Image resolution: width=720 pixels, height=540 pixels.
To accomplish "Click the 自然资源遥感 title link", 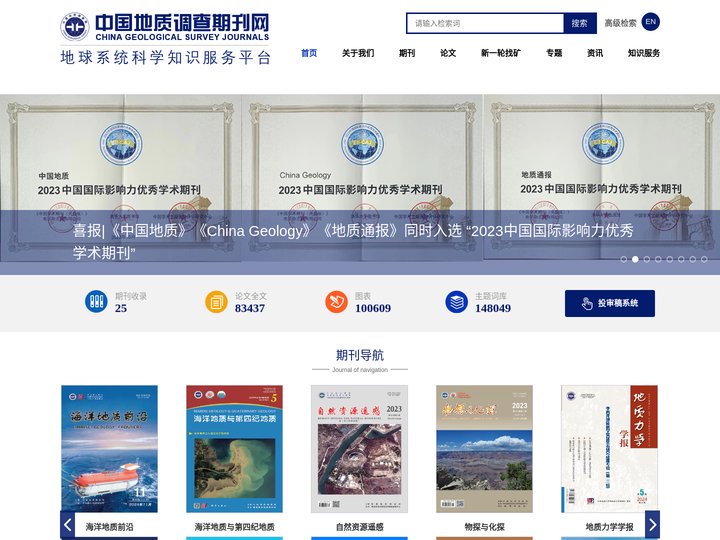I will [x=360, y=527].
